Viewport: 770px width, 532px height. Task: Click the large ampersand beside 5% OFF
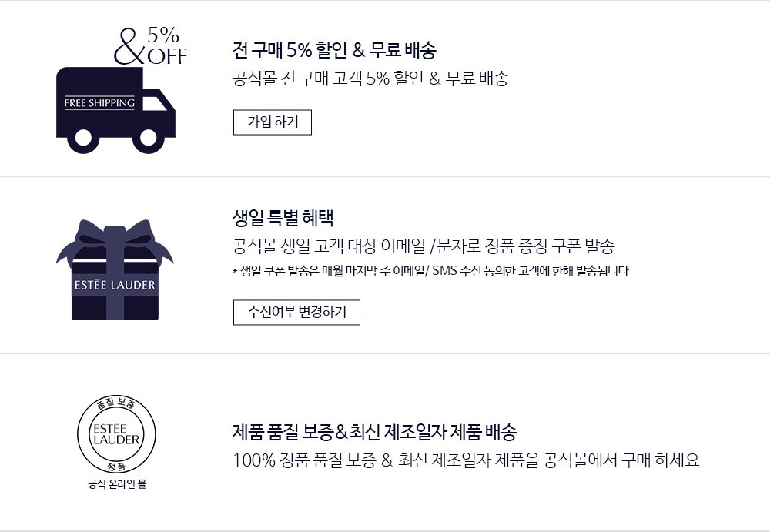click(129, 48)
